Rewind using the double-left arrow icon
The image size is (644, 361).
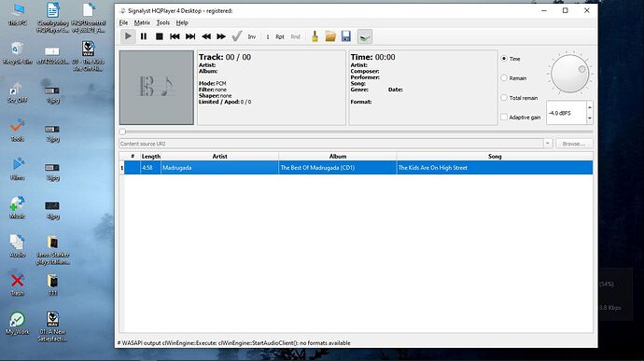[x=205, y=36]
